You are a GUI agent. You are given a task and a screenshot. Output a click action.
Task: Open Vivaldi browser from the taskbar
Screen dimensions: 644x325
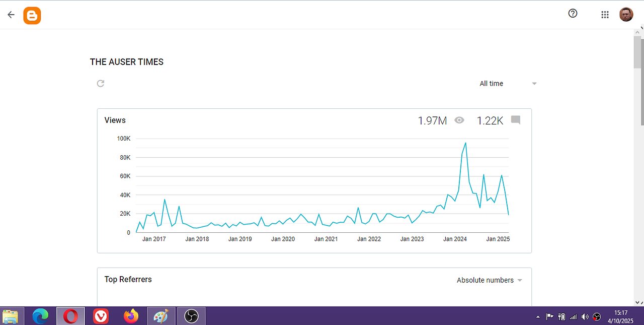click(x=101, y=316)
